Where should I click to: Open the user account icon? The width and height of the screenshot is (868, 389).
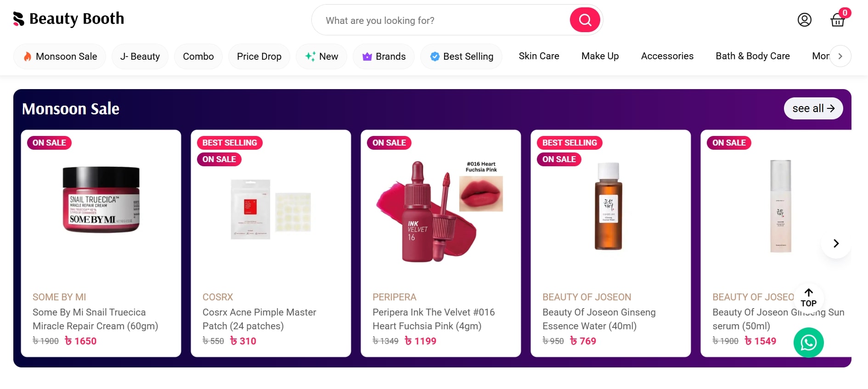[804, 20]
